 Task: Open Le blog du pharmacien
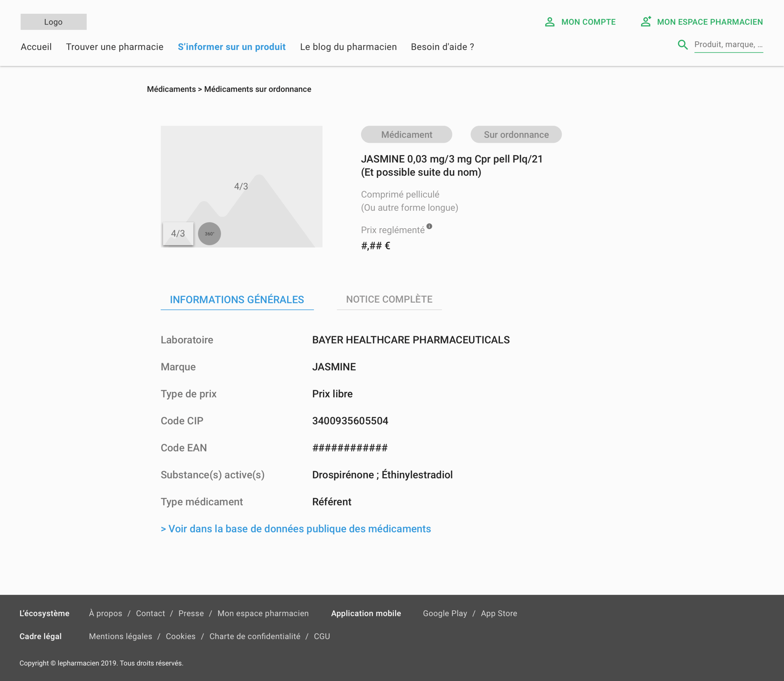point(348,47)
